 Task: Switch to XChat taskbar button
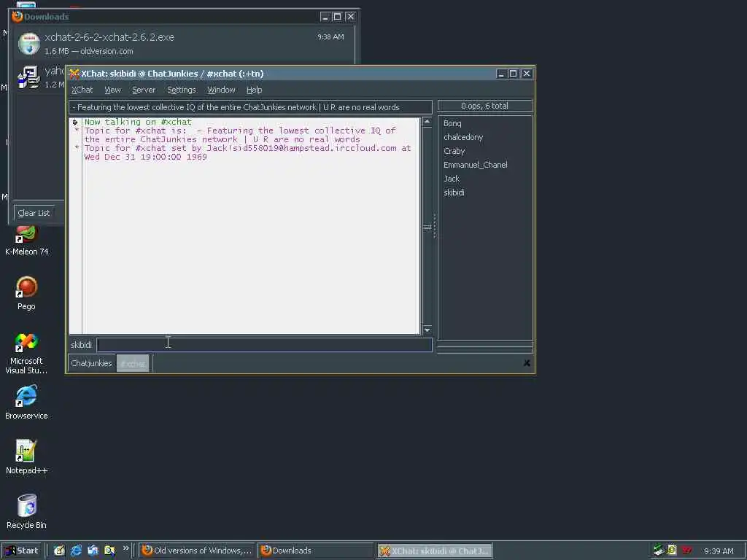click(435, 551)
